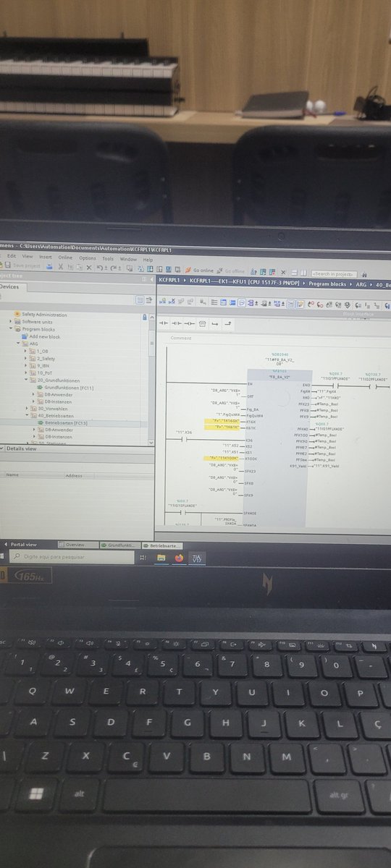The width and height of the screenshot is (391, 868).
Task: Expand the 2_Safety folder
Action: pos(25,358)
